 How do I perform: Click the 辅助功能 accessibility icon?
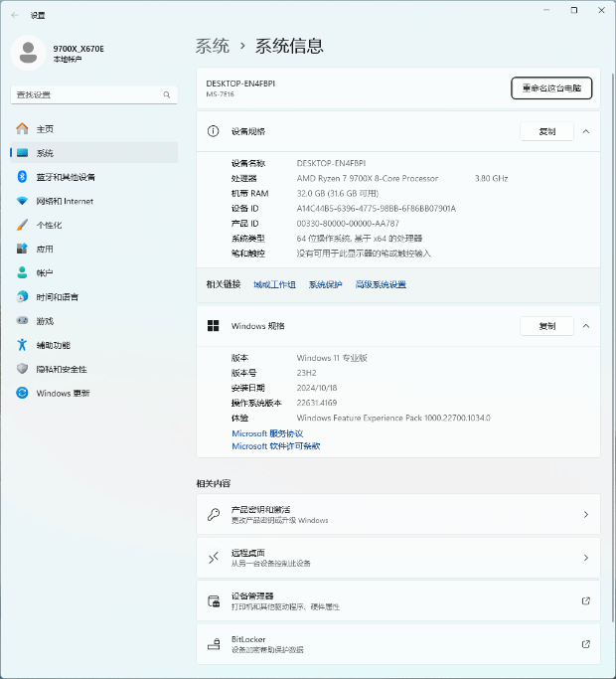[x=22, y=345]
